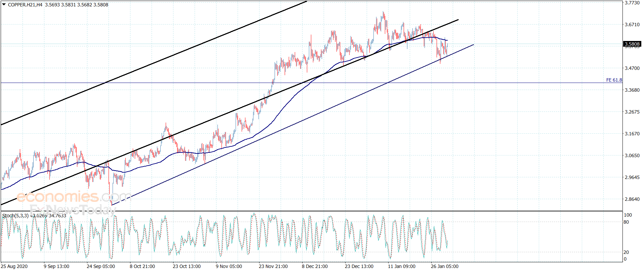Select the Stoch(5,3,3) indicator label

coord(15,216)
